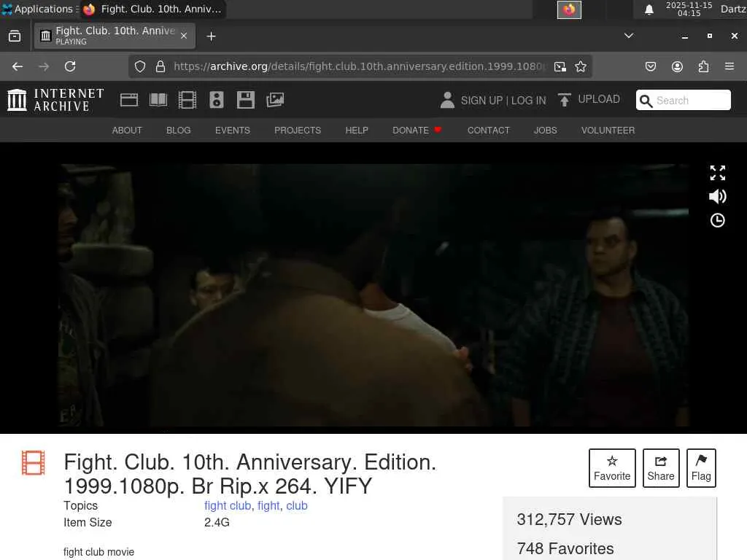
Task: Open Firefox hamburger application menu
Action: [x=729, y=66]
